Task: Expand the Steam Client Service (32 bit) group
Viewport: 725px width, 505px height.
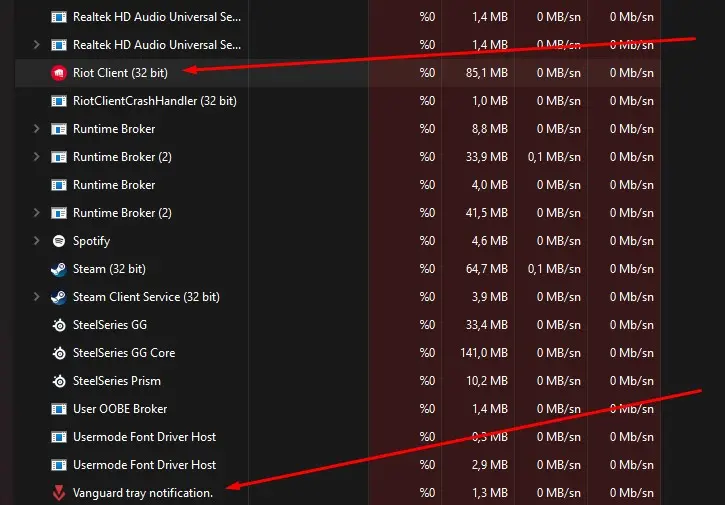Action: [x=37, y=297]
